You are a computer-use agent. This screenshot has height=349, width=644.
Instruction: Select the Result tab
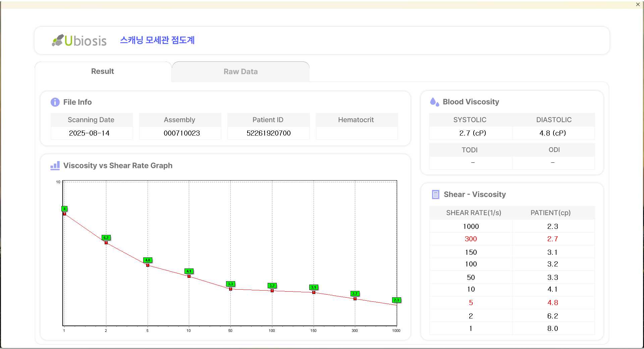click(x=103, y=71)
